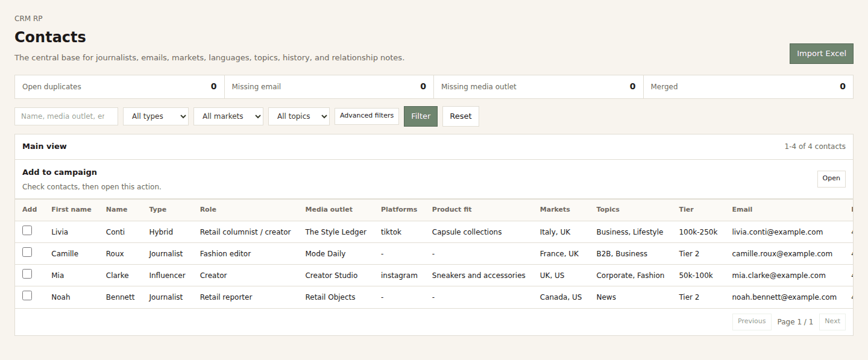Click Retail columnist / creator role
Viewport: 868px width, 360px height.
[245, 232]
